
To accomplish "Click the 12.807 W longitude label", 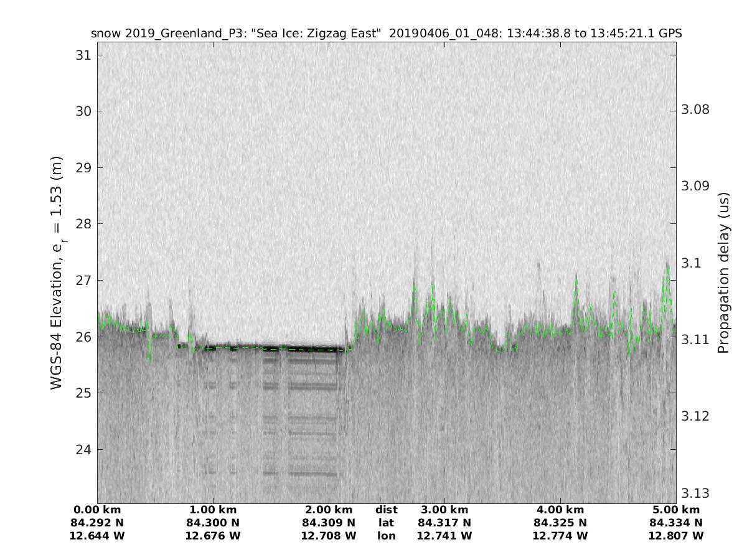I will [676, 536].
